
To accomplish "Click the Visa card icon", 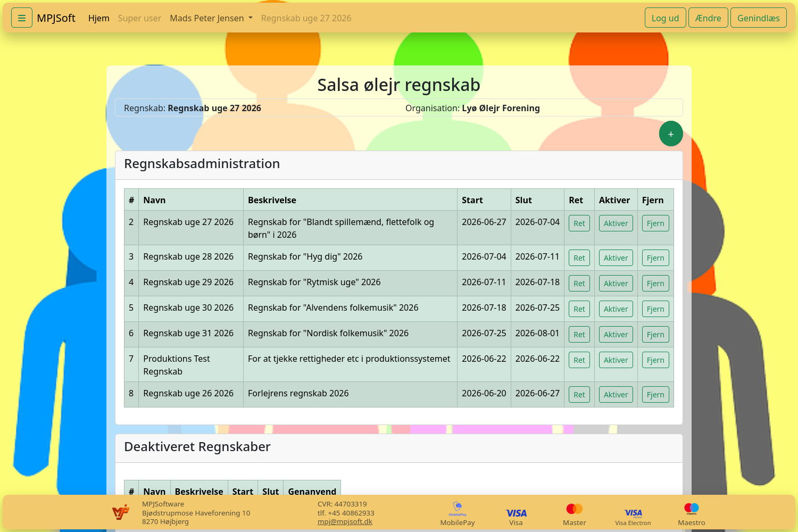I will click(516, 513).
